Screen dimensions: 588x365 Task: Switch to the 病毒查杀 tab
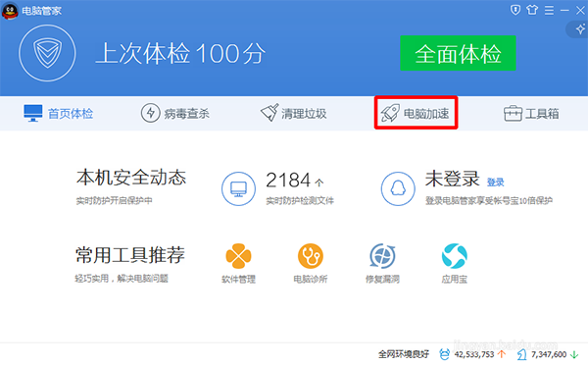point(175,114)
